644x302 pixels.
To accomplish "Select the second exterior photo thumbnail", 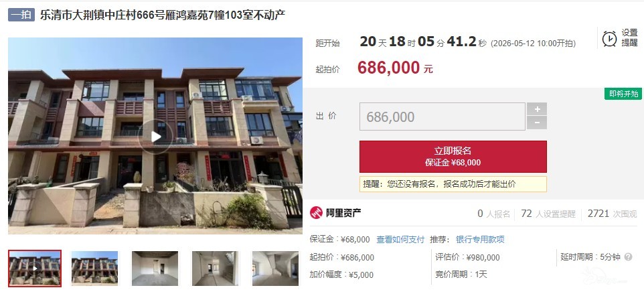I will (94, 269).
